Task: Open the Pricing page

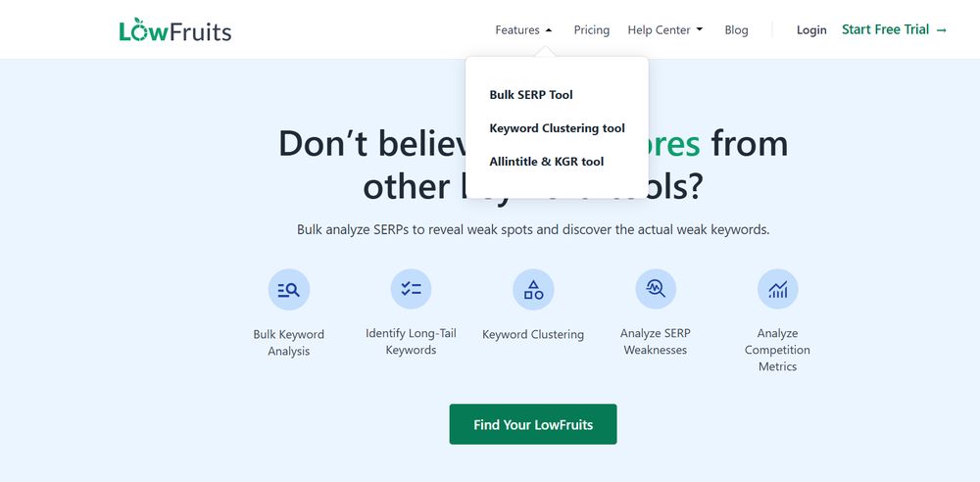Action: [591, 30]
